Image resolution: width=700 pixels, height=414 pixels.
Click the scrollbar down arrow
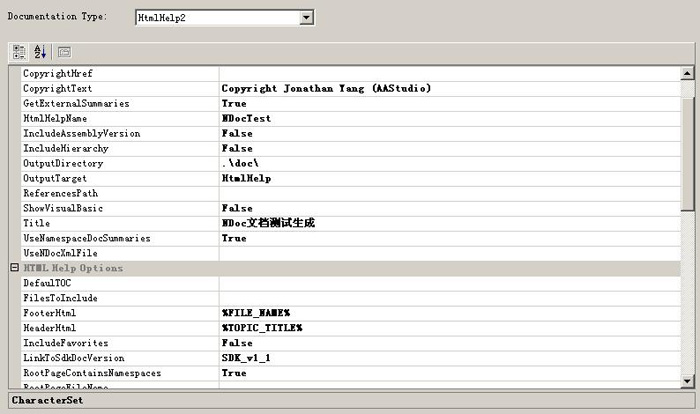687,380
